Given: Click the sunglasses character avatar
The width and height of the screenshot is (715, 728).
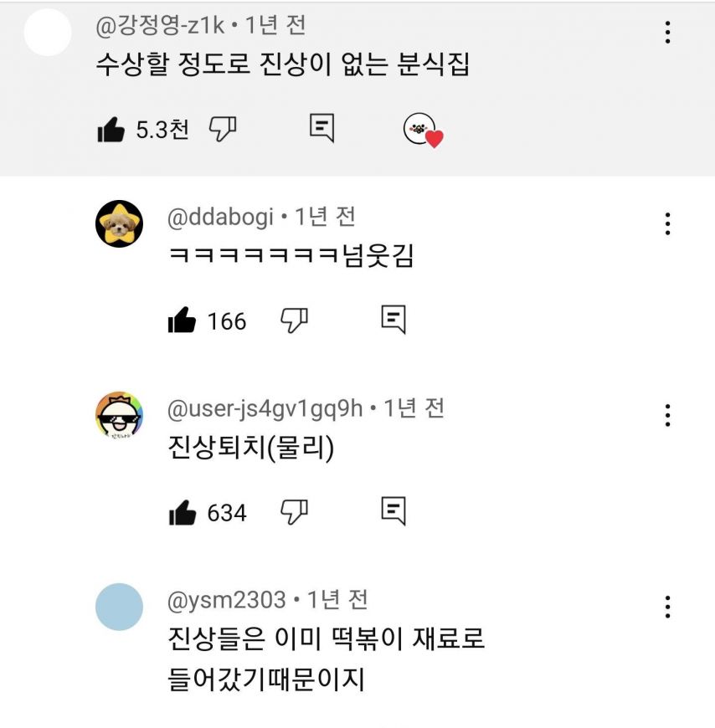Looking at the screenshot, I should [120, 415].
